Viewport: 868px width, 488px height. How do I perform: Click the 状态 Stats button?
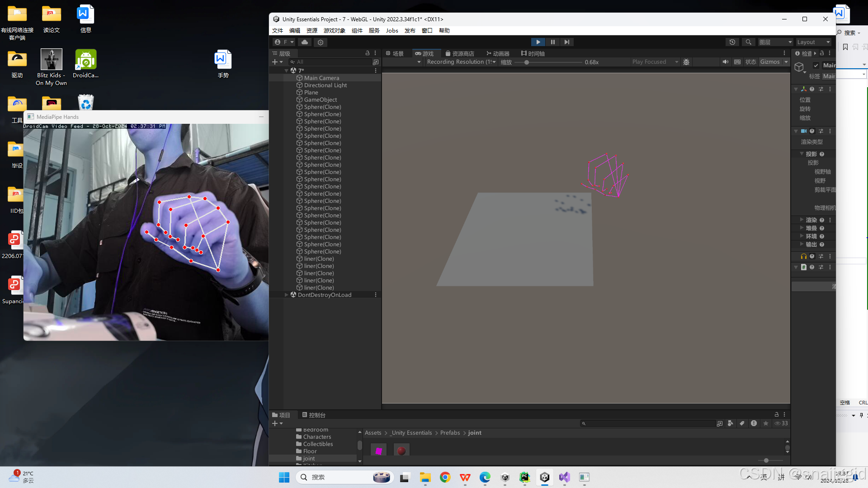point(750,62)
